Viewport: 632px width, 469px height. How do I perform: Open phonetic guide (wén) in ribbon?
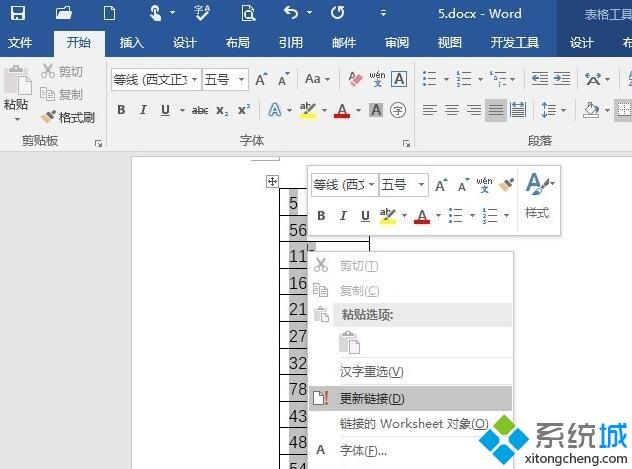(x=377, y=79)
